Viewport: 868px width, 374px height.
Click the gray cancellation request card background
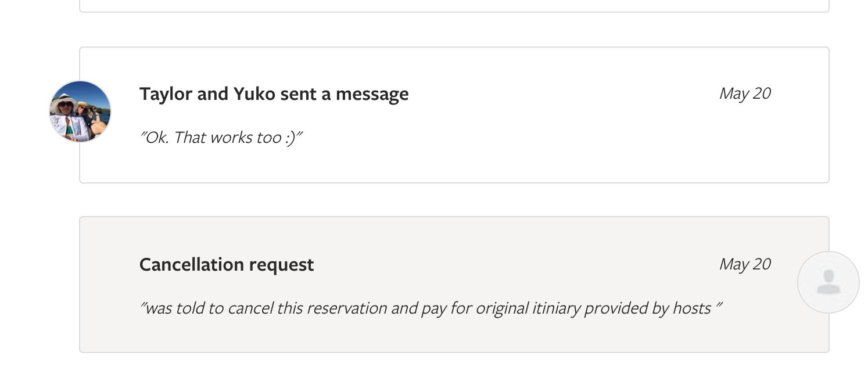pos(453,337)
